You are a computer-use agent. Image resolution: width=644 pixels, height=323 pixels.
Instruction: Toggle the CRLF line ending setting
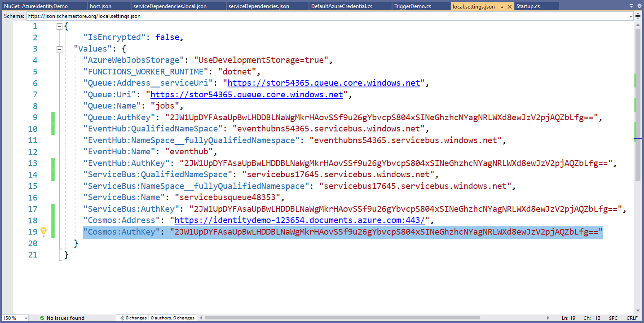point(632,318)
